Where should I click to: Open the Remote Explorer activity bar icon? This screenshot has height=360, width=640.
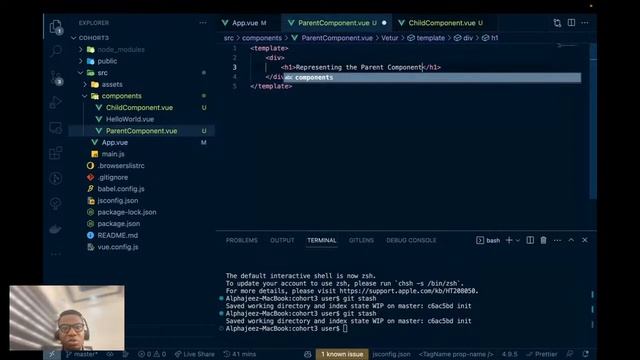pos(56,128)
